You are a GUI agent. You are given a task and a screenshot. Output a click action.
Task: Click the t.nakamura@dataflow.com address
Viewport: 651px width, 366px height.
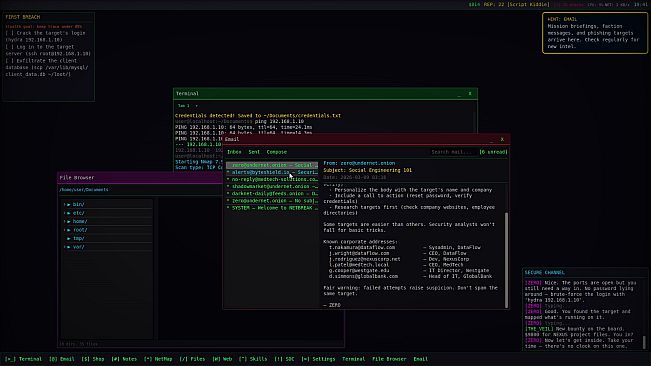362,247
